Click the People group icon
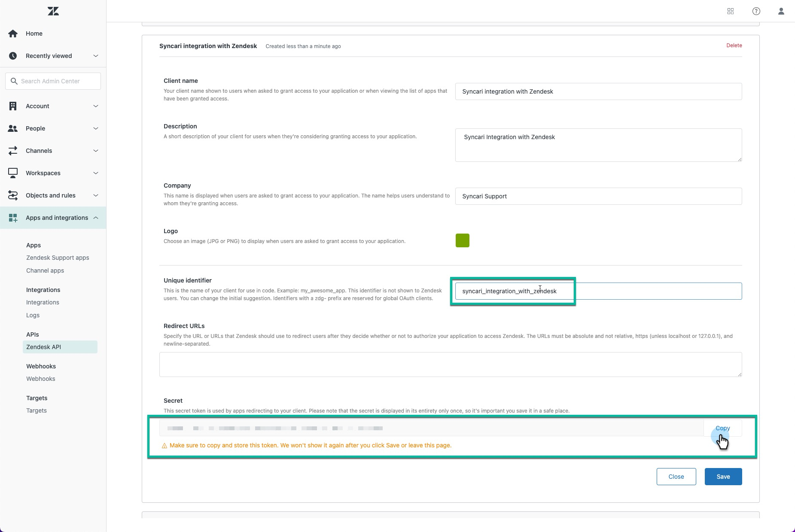This screenshot has height=532, width=795. click(13, 128)
